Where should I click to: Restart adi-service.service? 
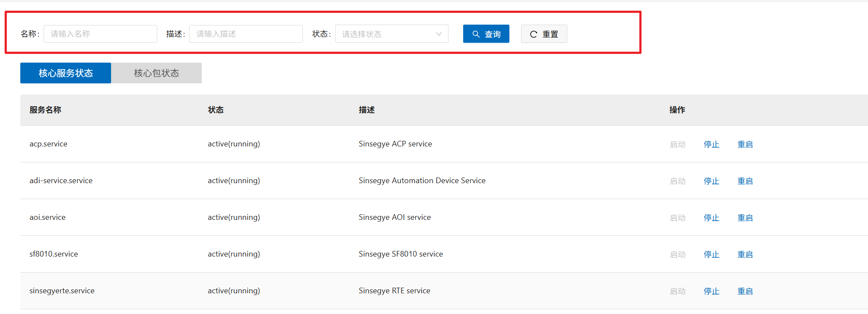point(745,181)
